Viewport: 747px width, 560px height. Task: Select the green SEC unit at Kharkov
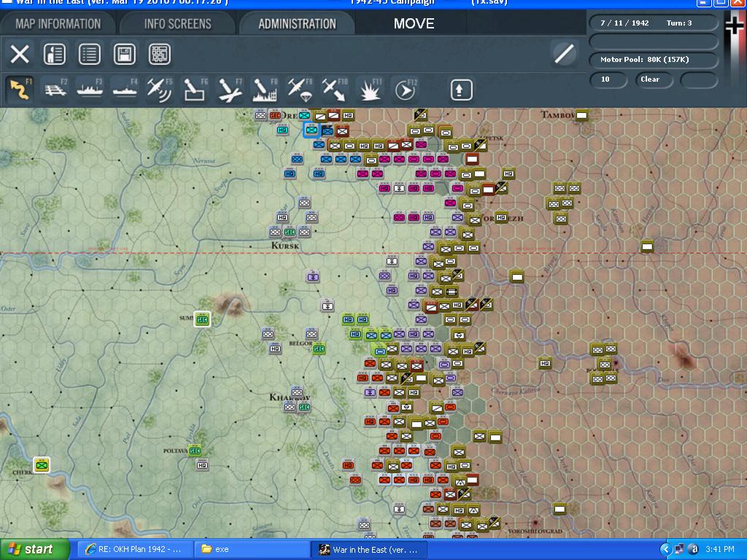pyautogui.click(x=304, y=407)
